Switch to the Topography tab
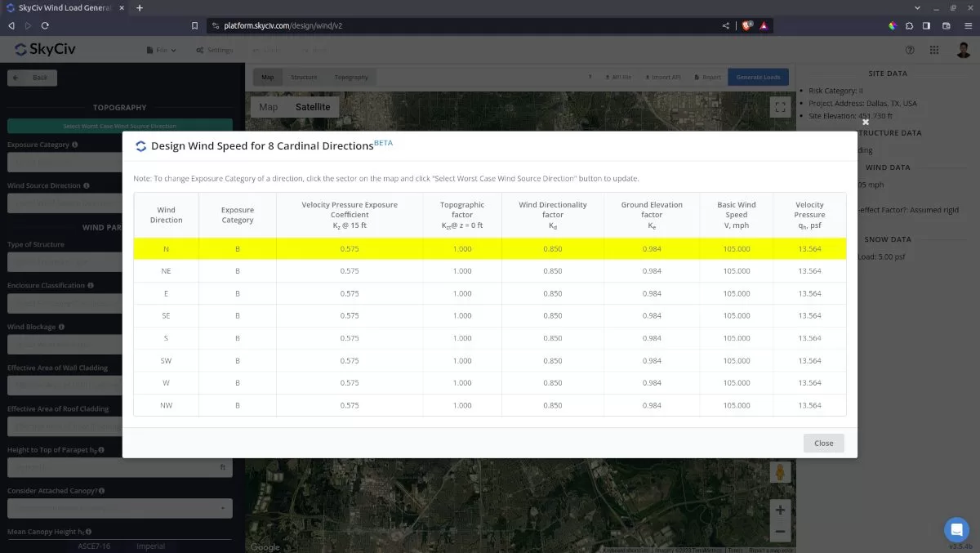The image size is (980, 553). point(352,78)
